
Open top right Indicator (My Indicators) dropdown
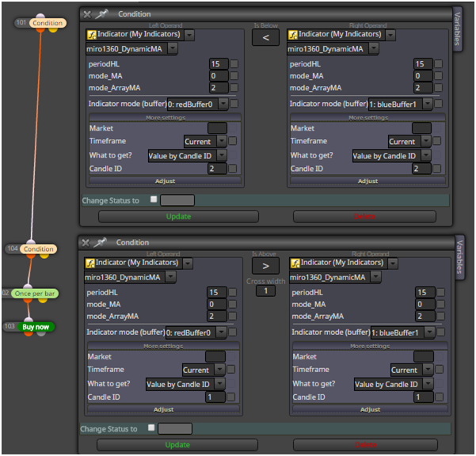390,35
